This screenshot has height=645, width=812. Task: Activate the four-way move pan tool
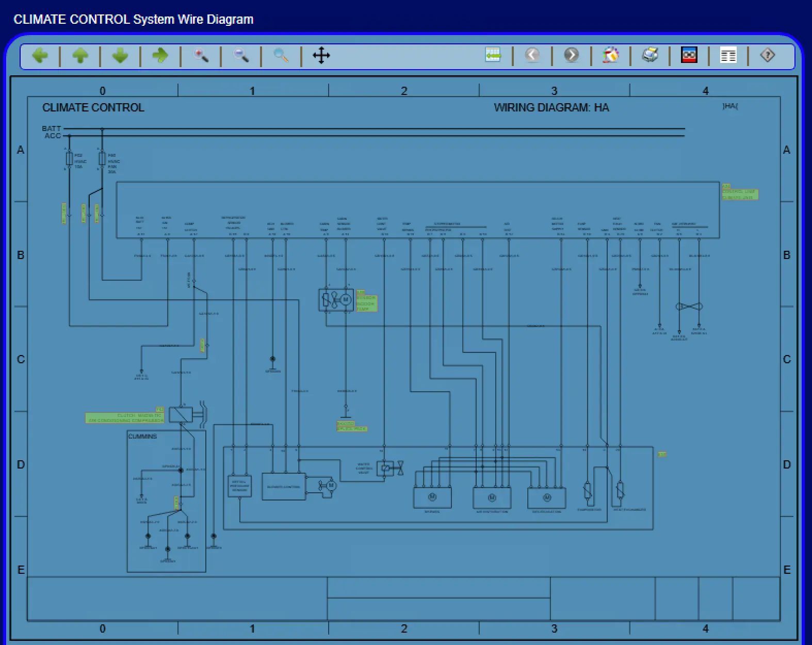coord(321,55)
